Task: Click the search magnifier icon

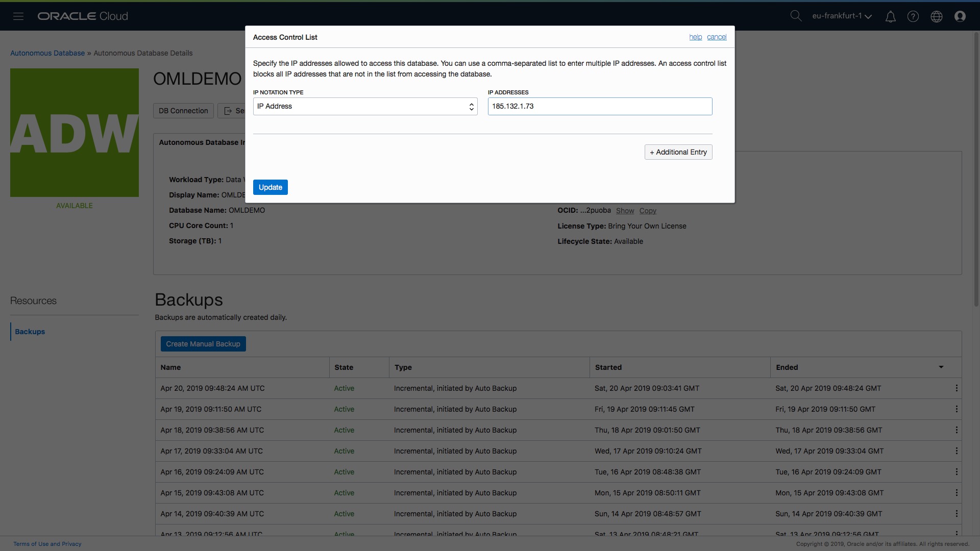Action: click(x=795, y=16)
